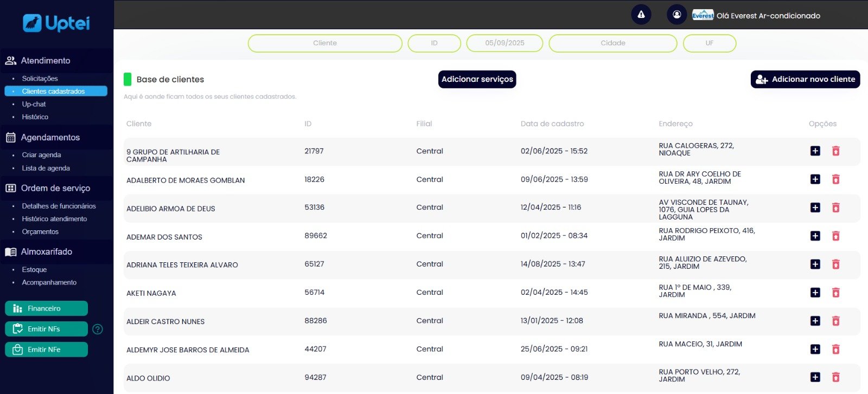Collapse the Agendamentos sidebar section
868x394 pixels.
50,138
